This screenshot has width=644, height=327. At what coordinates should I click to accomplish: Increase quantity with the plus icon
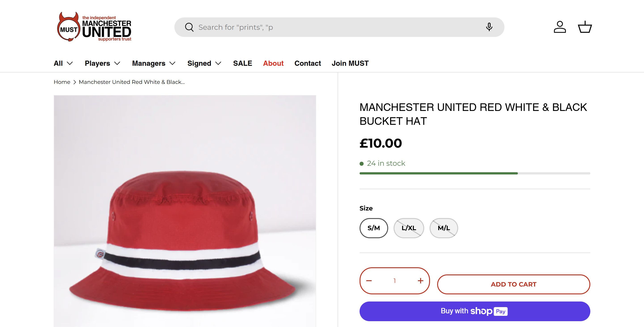coord(420,281)
